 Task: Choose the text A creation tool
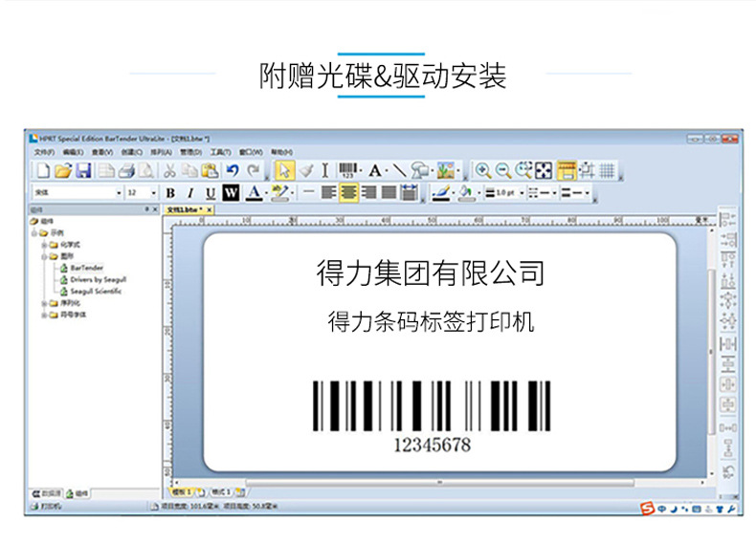pyautogui.click(x=375, y=170)
